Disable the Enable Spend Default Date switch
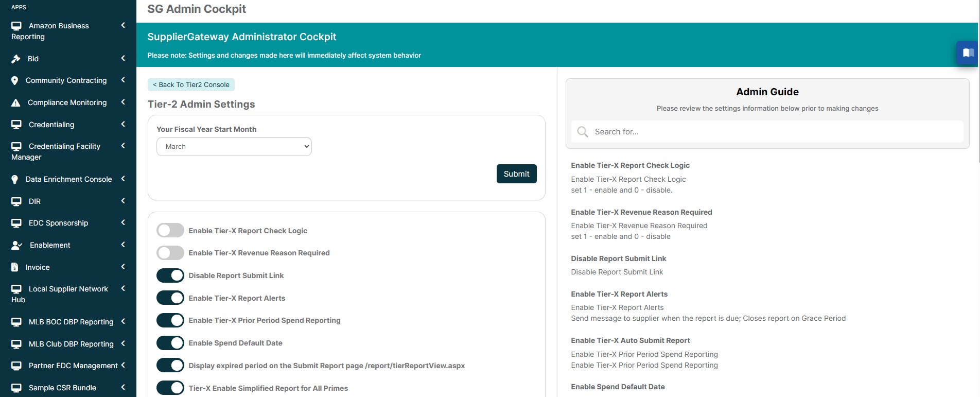The image size is (980, 397). tap(170, 343)
